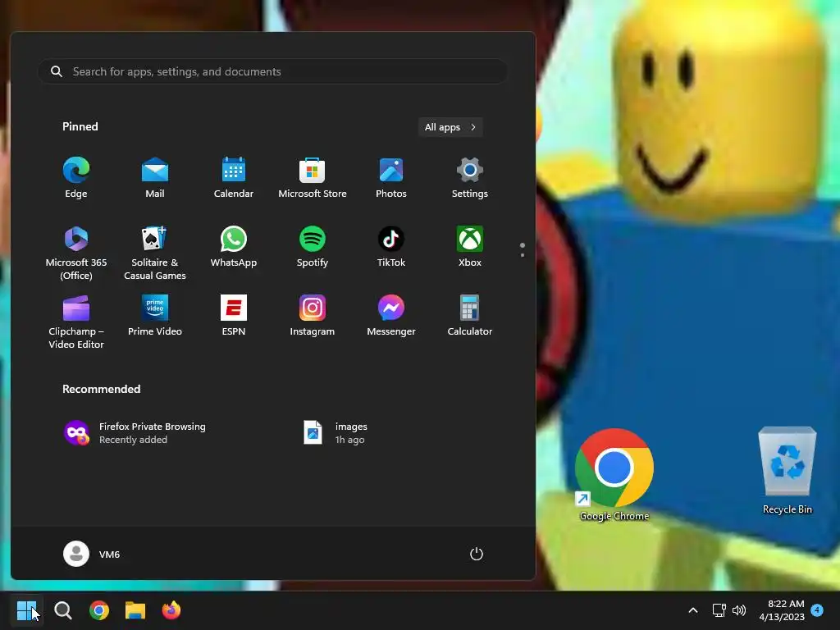Open Messenger

pos(391,316)
